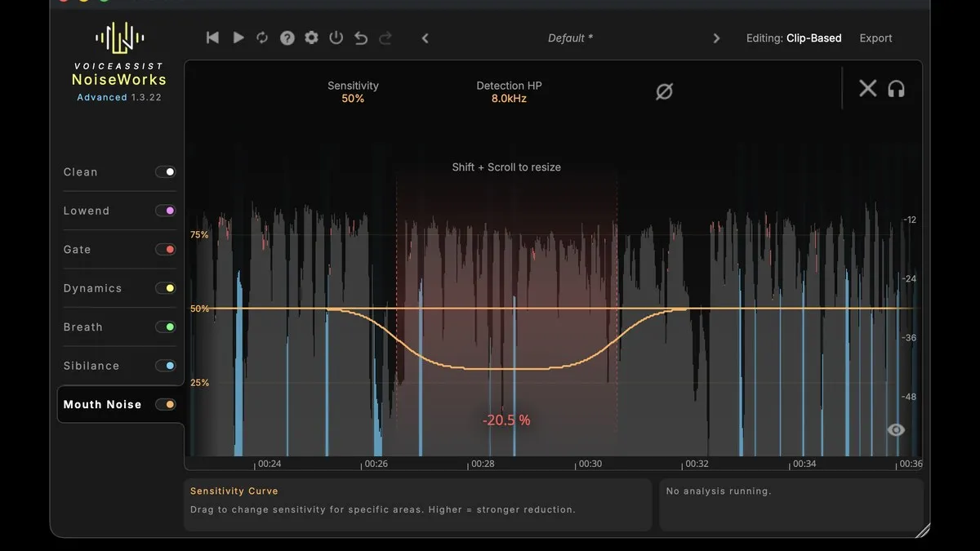This screenshot has width=980, height=551.
Task: Click the reset (empty set) icon
Action: [x=664, y=91]
